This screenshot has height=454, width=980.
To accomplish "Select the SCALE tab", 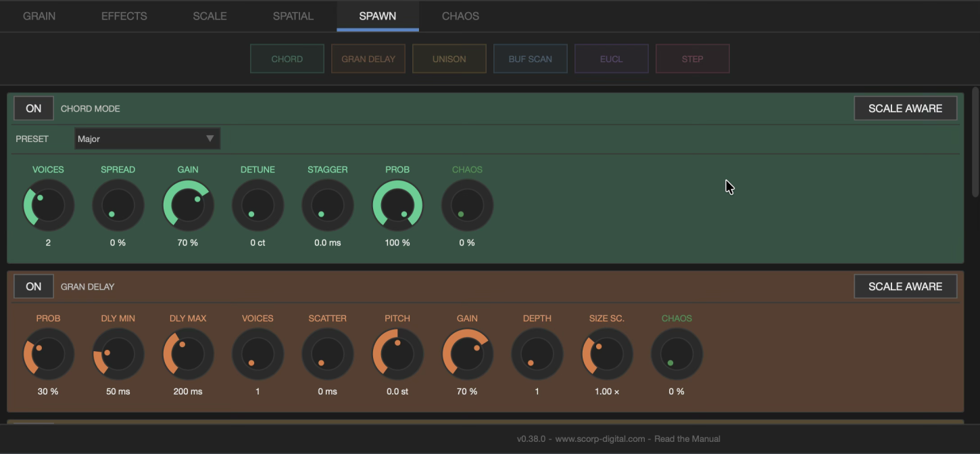I will [210, 16].
